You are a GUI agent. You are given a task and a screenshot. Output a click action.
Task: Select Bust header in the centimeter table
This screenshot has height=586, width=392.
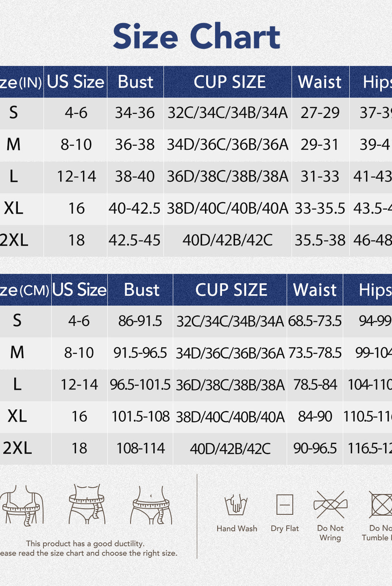click(141, 290)
